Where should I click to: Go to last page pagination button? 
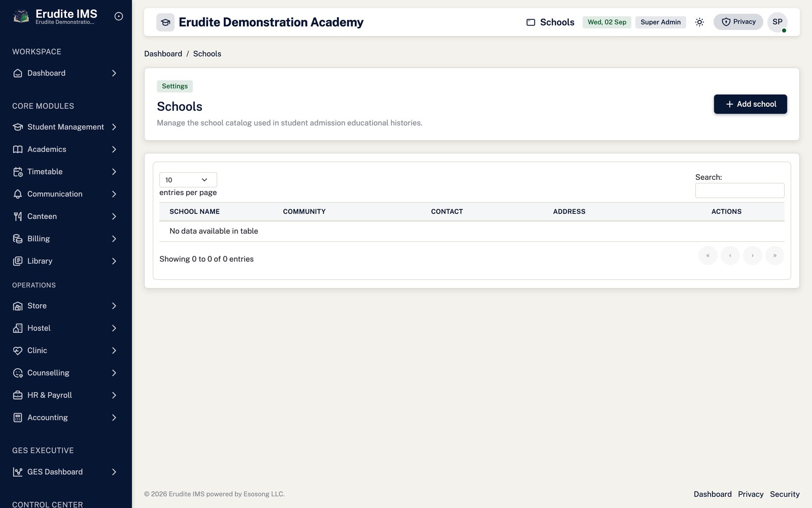click(x=774, y=256)
